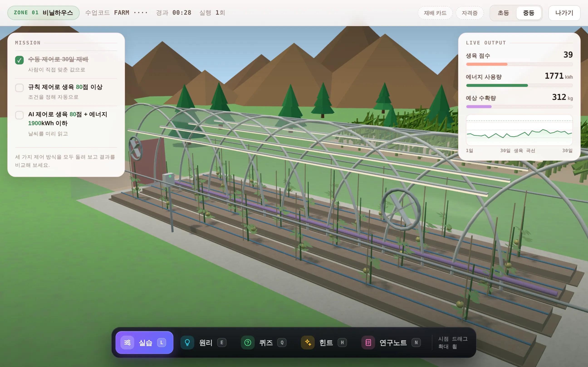Image resolution: width=588 pixels, height=367 pixels.
Task: Open the 원리 lightbulb icon
Action: click(187, 343)
